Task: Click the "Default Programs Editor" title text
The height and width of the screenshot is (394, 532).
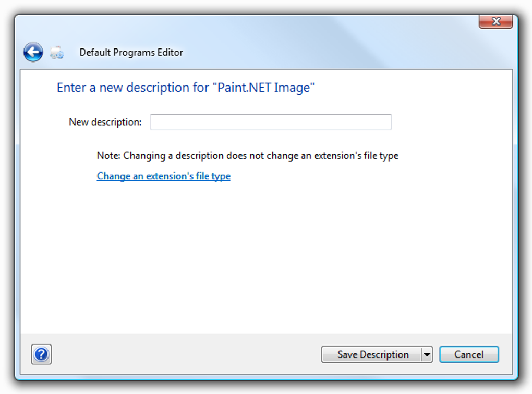Action: tap(131, 52)
